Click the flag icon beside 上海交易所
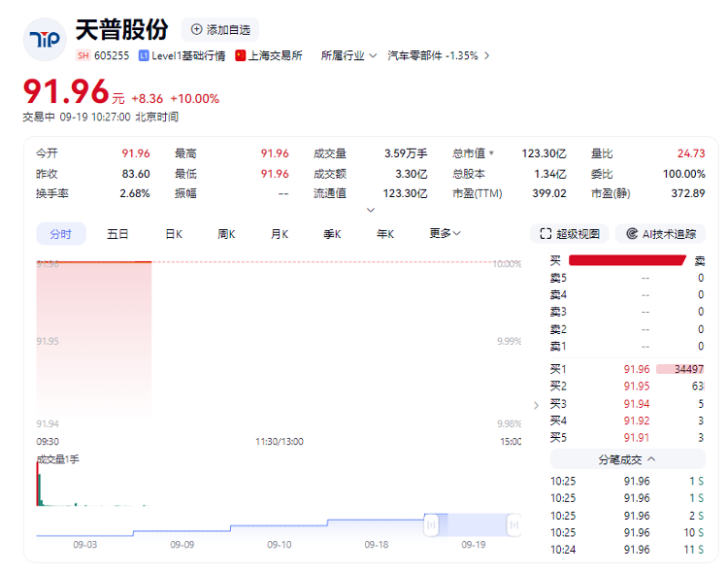Screen dimensions: 728x572 click(241, 55)
